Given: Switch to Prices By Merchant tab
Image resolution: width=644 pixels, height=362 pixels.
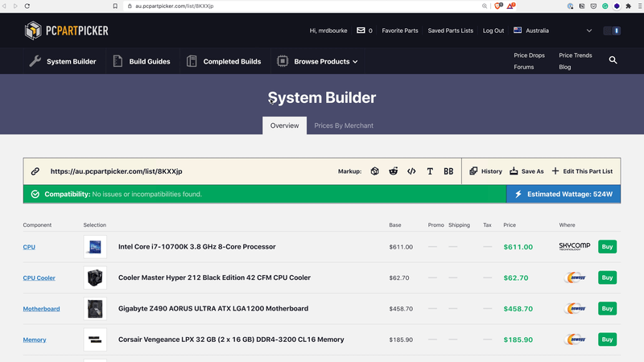Looking at the screenshot, I should click(344, 125).
